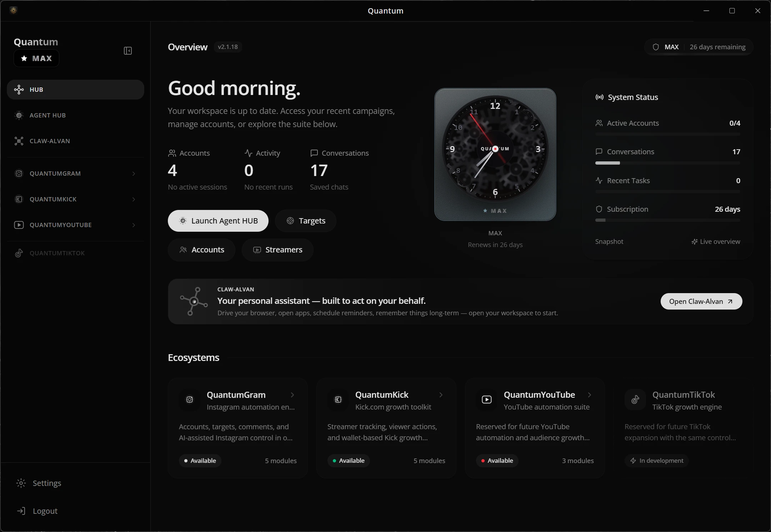This screenshot has height=532, width=771.
Task: Click the v2.1.18 version tag
Action: (x=228, y=47)
